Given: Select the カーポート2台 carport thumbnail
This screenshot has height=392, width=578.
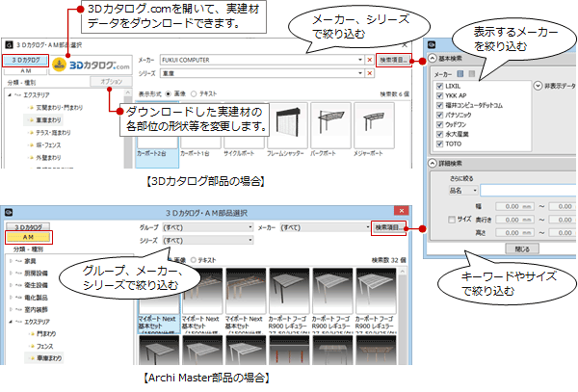Looking at the screenshot, I should [154, 126].
